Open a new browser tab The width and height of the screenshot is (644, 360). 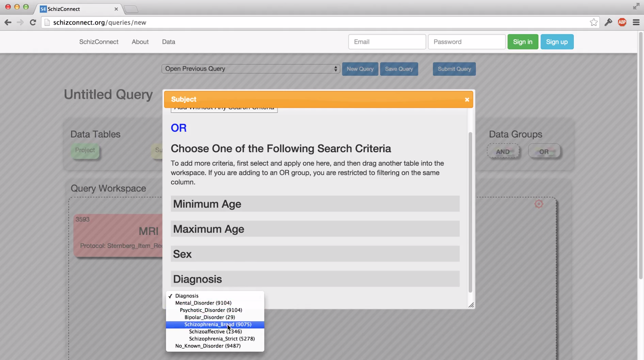point(131,9)
